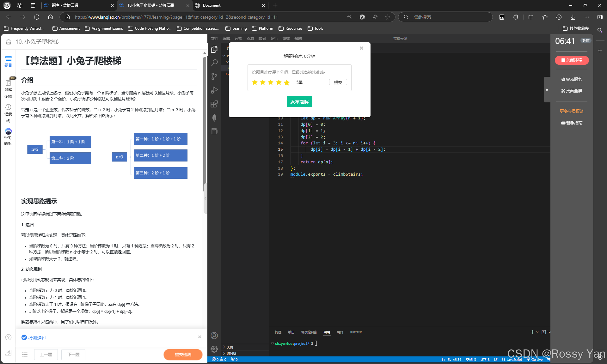Close the rating popup dialog
607x364 pixels.
click(x=361, y=48)
